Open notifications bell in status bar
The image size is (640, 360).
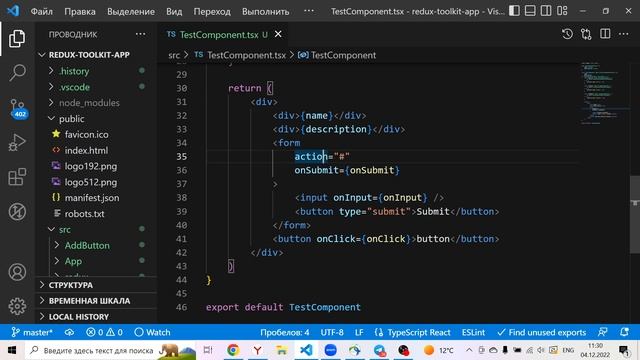[624, 332]
